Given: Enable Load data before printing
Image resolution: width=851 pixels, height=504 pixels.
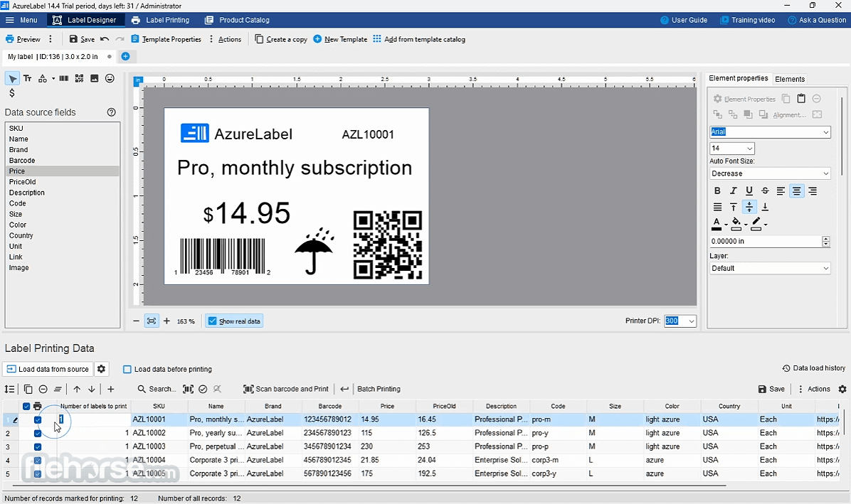Looking at the screenshot, I should [x=167, y=369].
